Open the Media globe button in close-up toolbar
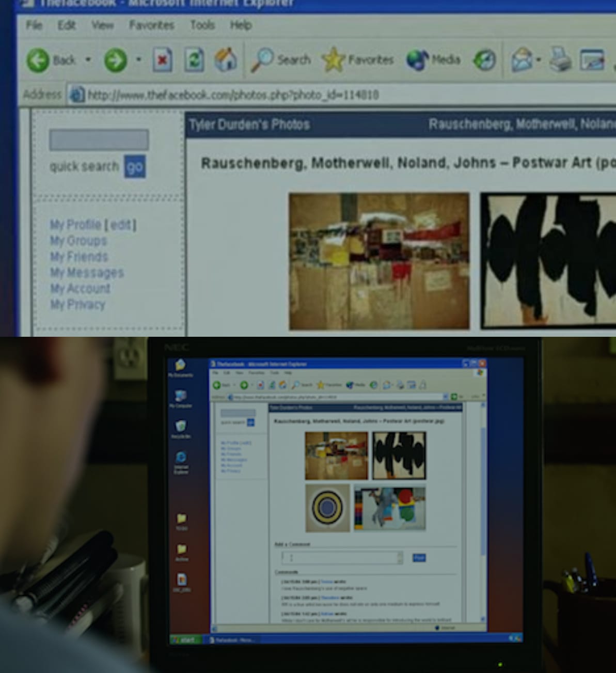Image resolution: width=616 pixels, height=673 pixels. click(417, 60)
